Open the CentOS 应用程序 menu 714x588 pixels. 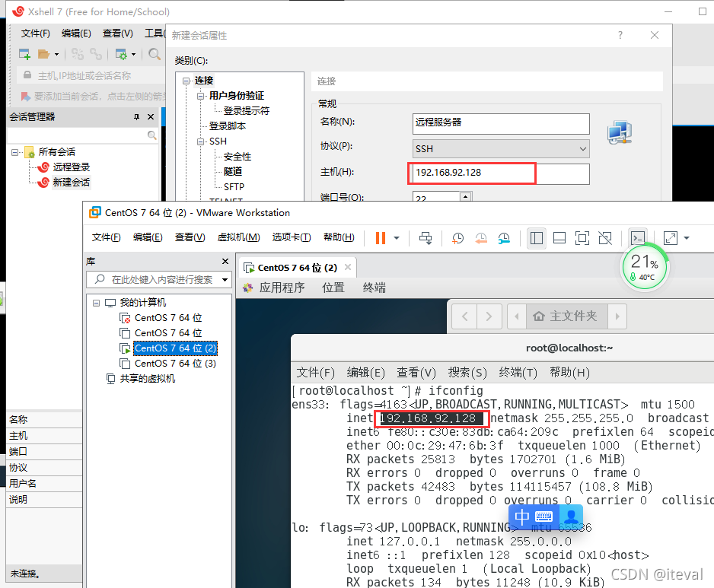[282, 288]
